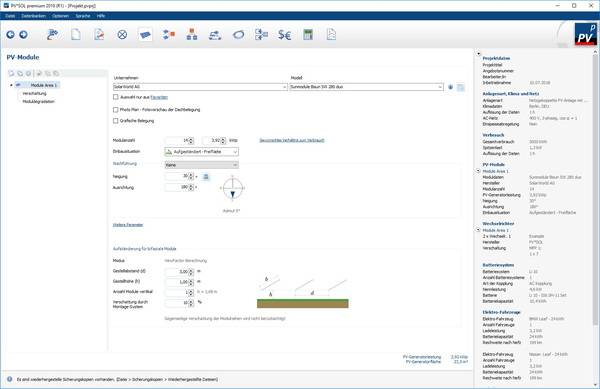
Task: Open the circuit diagram plans icon
Action: point(261,34)
